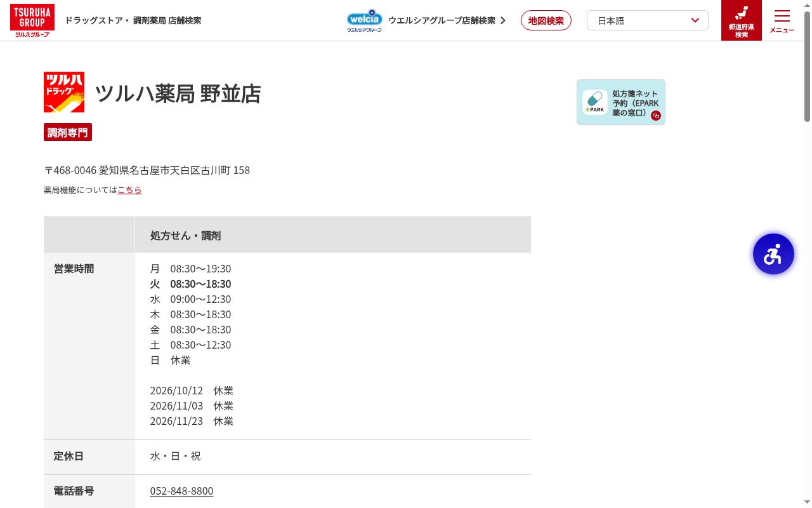
Task: Click the Welcia group logo
Action: point(365,20)
